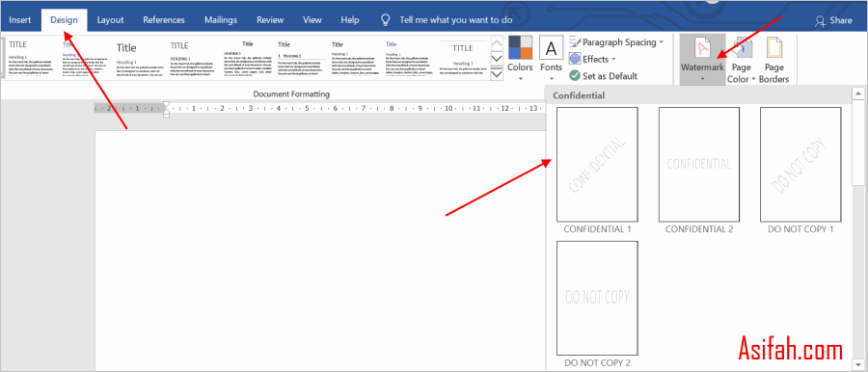Go to the View tab
Screen dimensions: 868x372
click(312, 20)
